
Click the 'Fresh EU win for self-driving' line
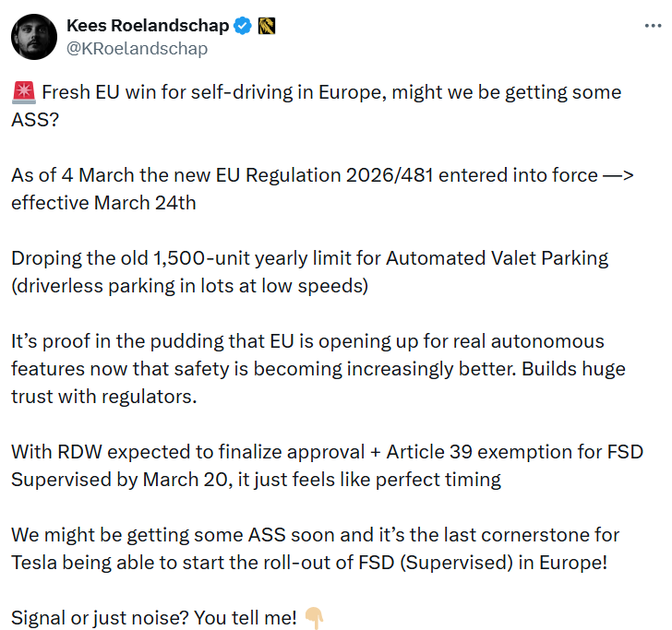click(x=331, y=92)
